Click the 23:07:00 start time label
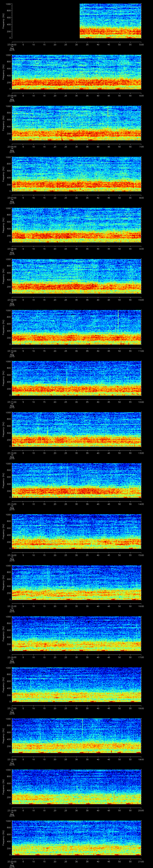This screenshot has width=153, height=868. (x=12, y=197)
